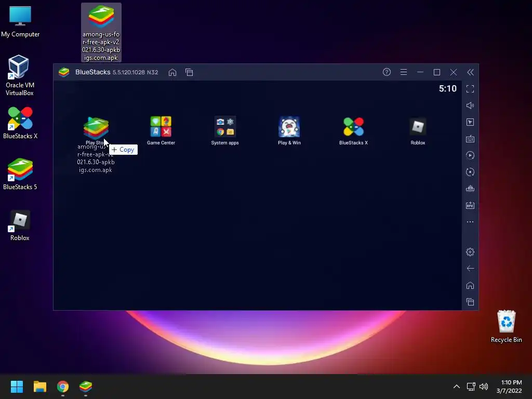532x399 pixels.
Task: Show hidden tray icons chevron
Action: 457,387
